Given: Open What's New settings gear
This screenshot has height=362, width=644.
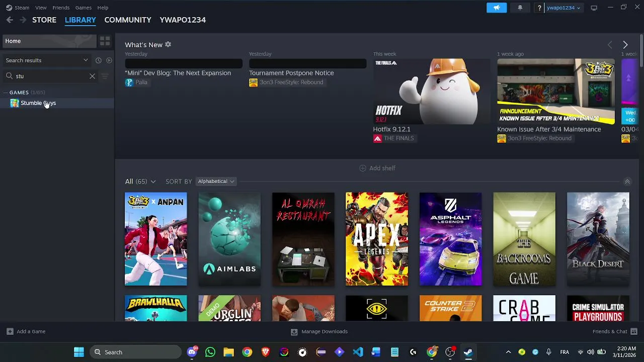Looking at the screenshot, I should click(168, 45).
